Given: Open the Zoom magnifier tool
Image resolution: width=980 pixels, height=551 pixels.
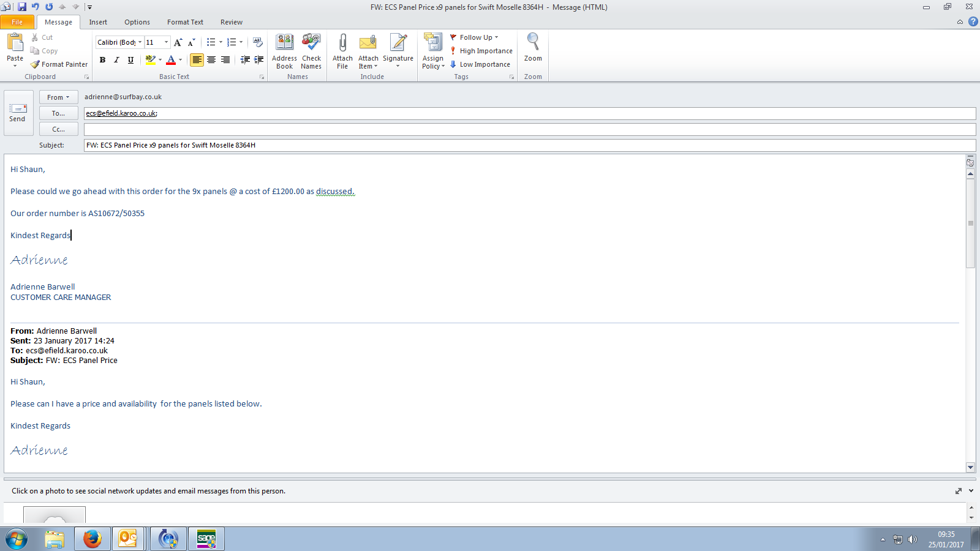Looking at the screenshot, I should coord(533,43).
